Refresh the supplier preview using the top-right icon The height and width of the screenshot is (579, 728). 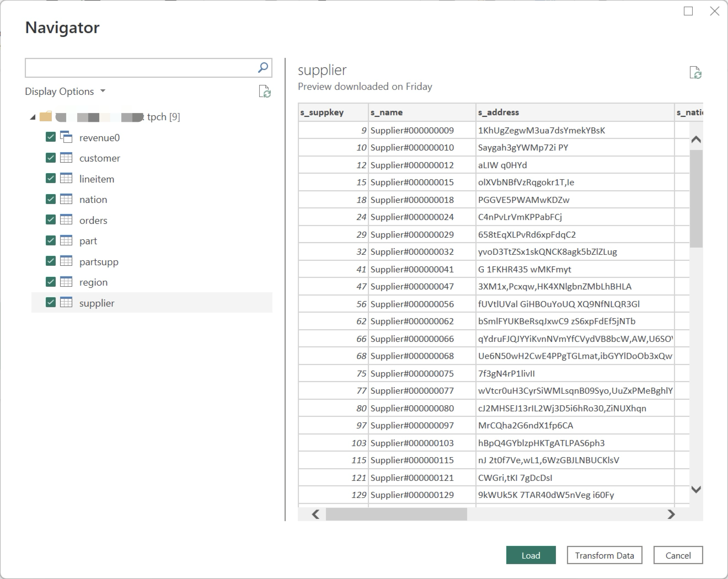pos(695,73)
